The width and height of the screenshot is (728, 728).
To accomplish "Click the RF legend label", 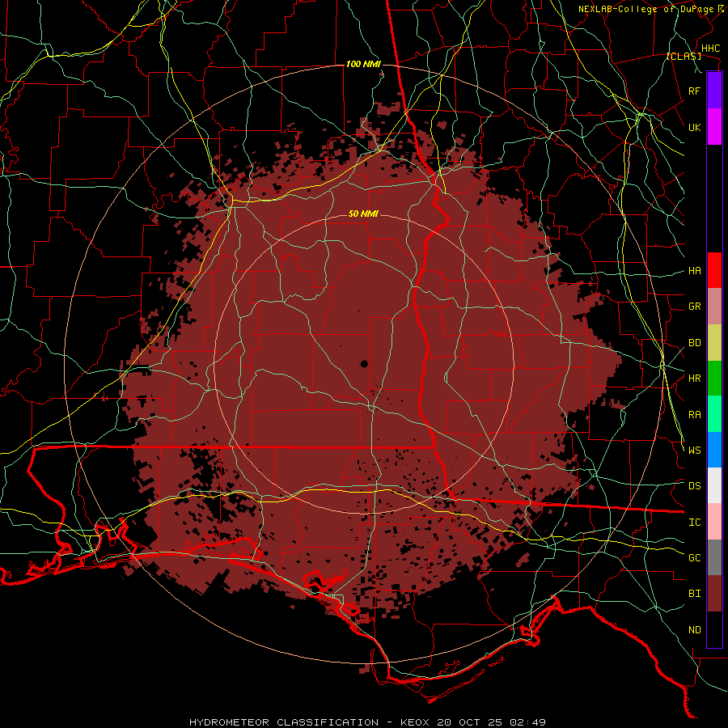I will pos(694,91).
